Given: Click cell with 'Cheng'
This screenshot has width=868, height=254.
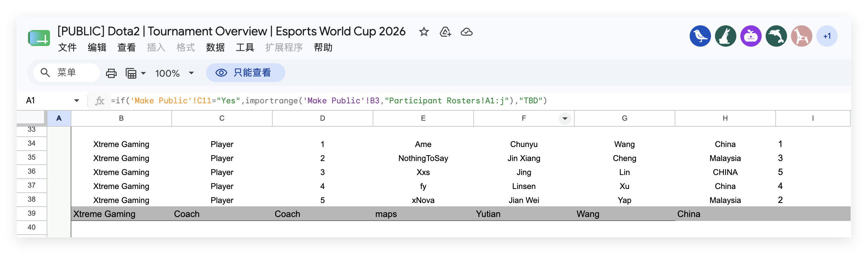Looking at the screenshot, I should (x=624, y=158).
